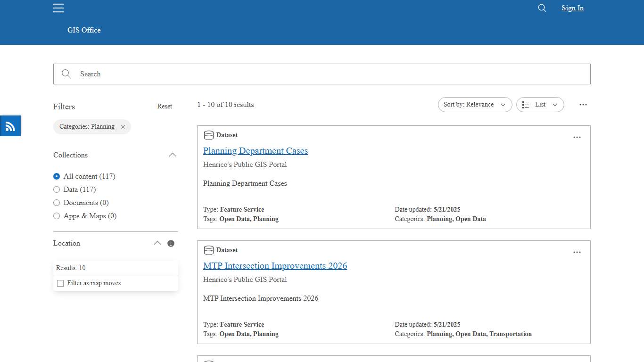This screenshot has width=644, height=362.
Task: Click the Sign In link
Action: (x=572, y=8)
